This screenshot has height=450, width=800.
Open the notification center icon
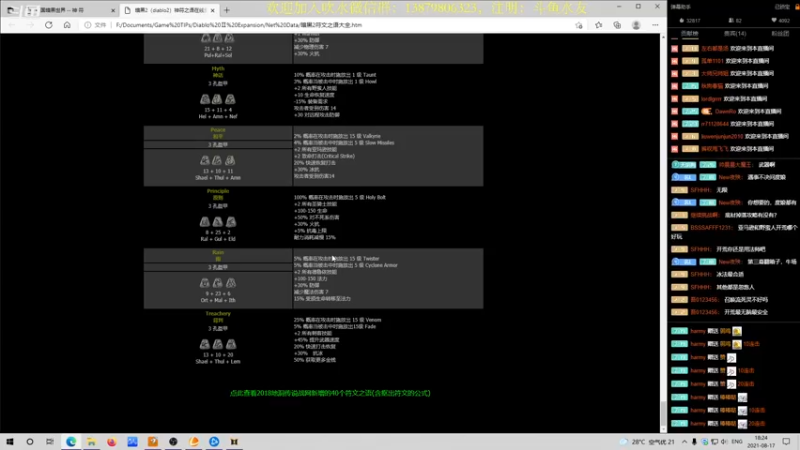tap(786, 442)
